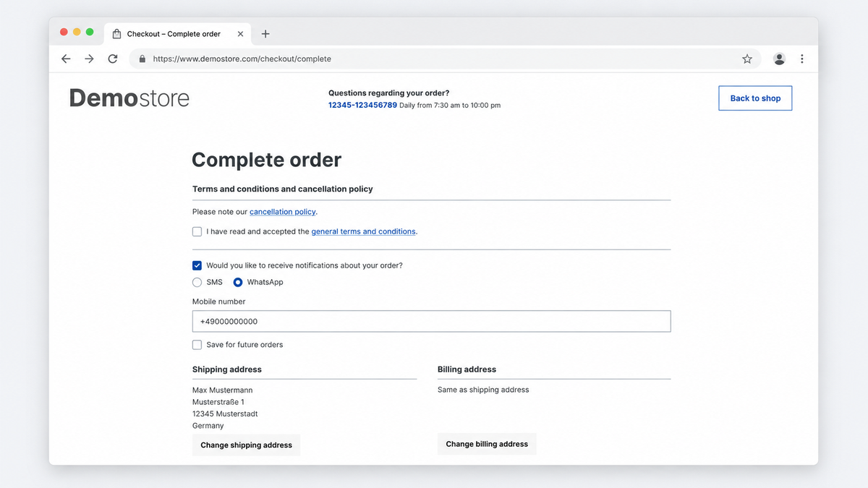Viewport: 868px width, 488px height.
Task: Click 'Questions regarding your order?' text
Action: click(x=388, y=93)
